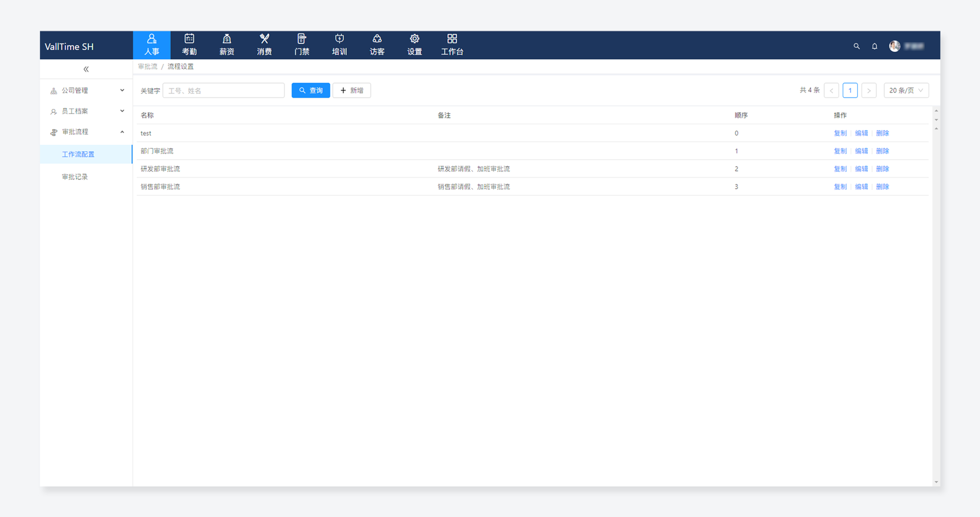Open the 门禁 access control module
980x517 pixels.
pyautogui.click(x=302, y=45)
